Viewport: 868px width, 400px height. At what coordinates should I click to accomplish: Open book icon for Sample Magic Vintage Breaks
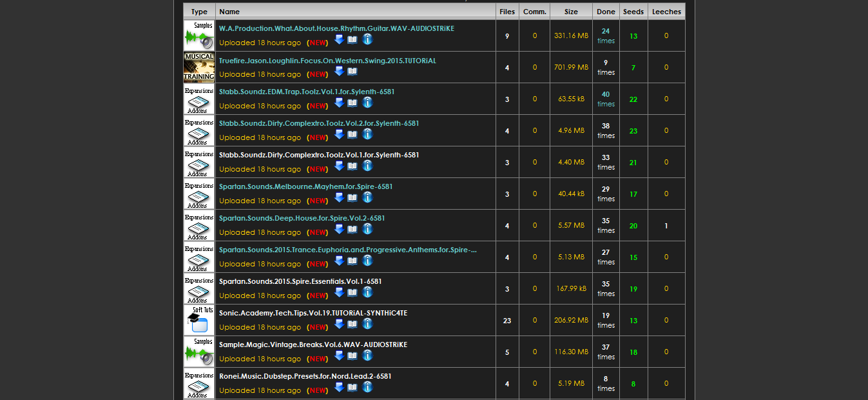[x=352, y=356]
